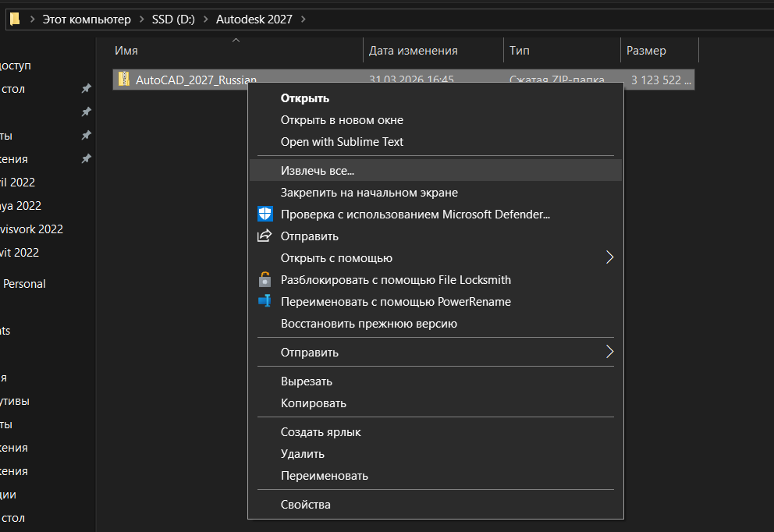The width and height of the screenshot is (774, 532).
Task: Open chevron dropdown after Этот компьютер
Action: click(142, 20)
